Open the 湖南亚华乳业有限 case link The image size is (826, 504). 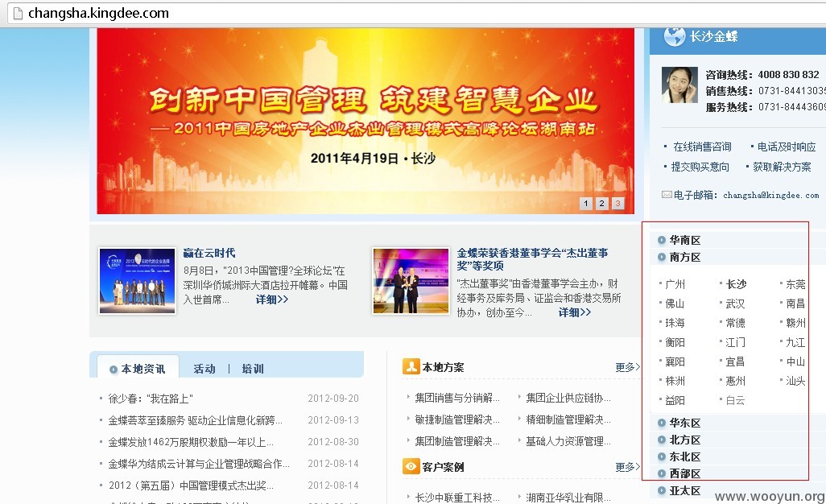568,497
